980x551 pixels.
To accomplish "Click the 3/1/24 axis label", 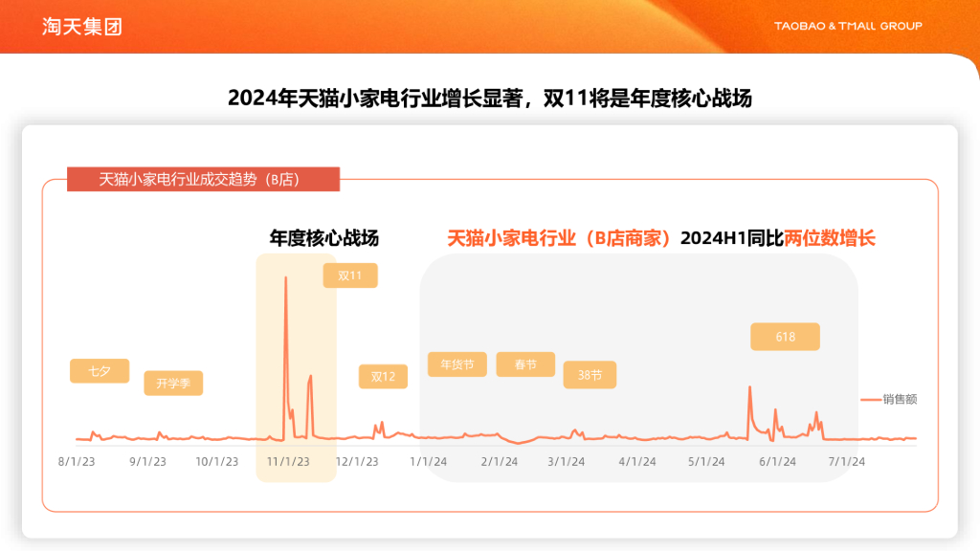I will pyautogui.click(x=567, y=462).
